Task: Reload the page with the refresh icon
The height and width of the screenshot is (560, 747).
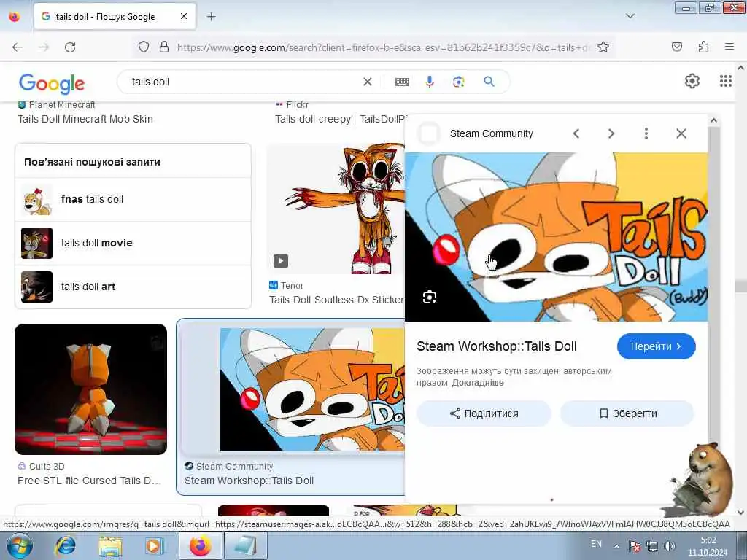Action: 70,47
